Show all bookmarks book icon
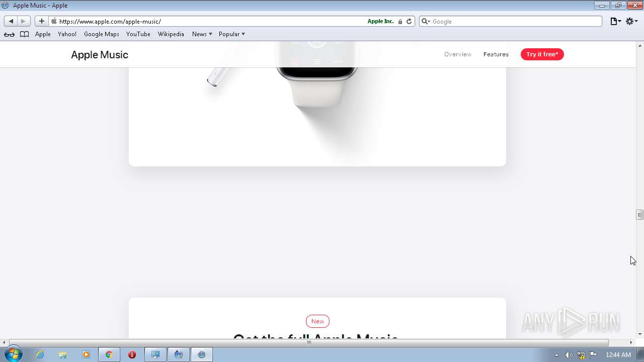This screenshot has width=644, height=362. click(x=24, y=34)
